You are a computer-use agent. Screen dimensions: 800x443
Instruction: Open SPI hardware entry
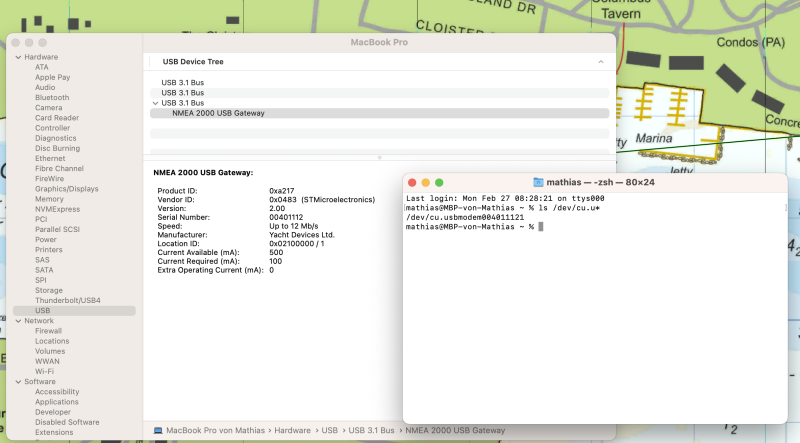41,280
